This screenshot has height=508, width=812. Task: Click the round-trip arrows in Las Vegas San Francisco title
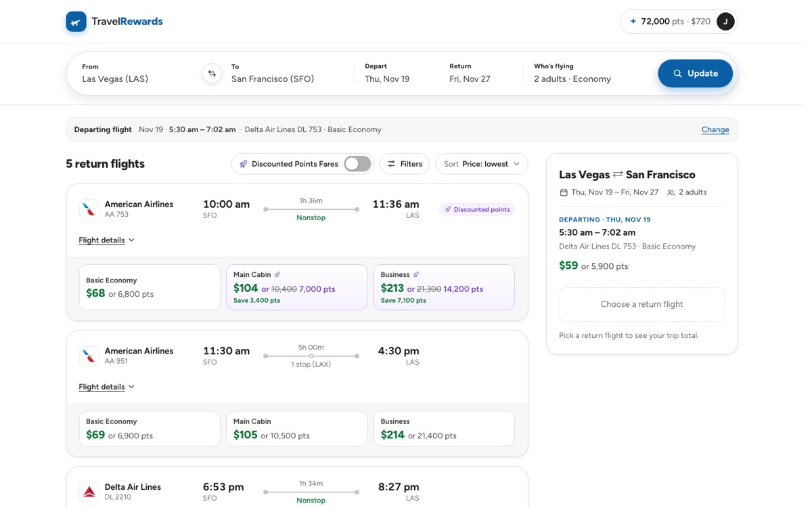pos(618,175)
